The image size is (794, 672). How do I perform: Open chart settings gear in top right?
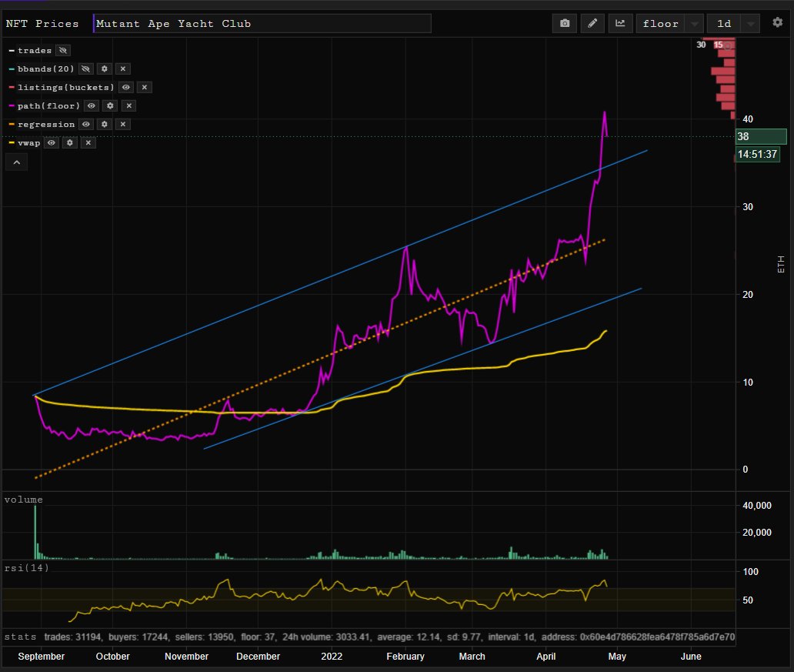click(777, 22)
